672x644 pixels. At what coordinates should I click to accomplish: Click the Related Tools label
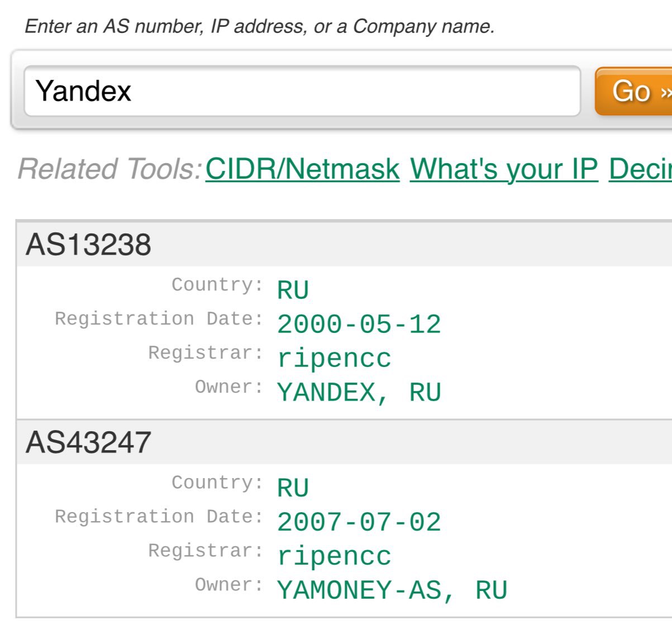click(x=109, y=169)
